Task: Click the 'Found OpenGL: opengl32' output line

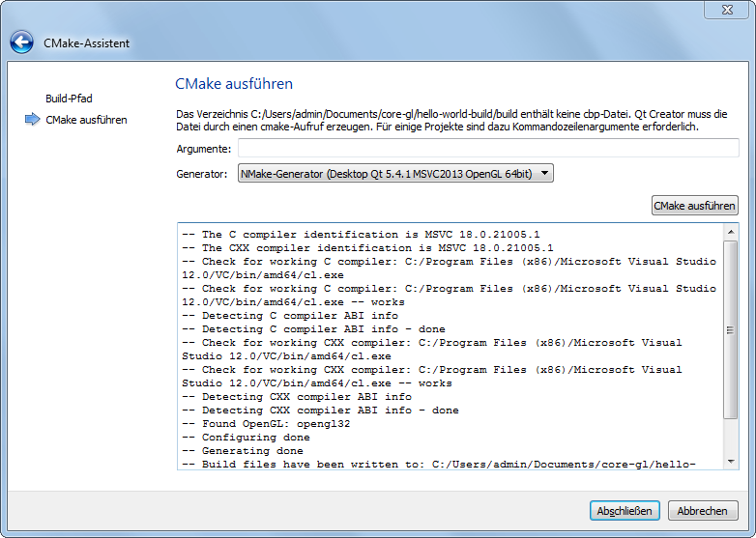Action: (266, 424)
